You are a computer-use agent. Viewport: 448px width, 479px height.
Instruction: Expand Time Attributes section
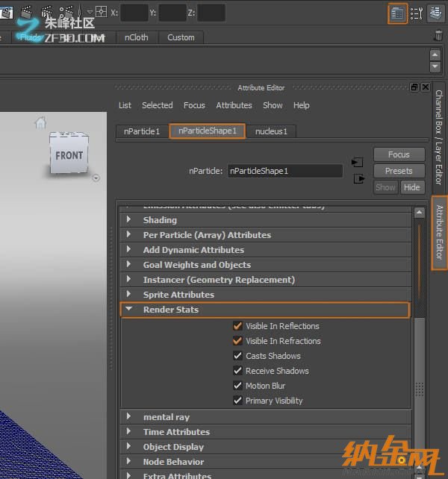pos(265,432)
